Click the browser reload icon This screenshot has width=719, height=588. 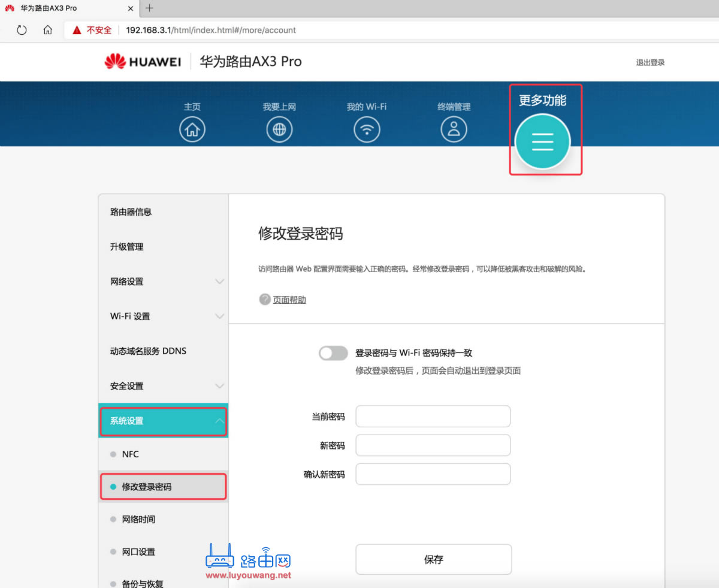coord(22,30)
